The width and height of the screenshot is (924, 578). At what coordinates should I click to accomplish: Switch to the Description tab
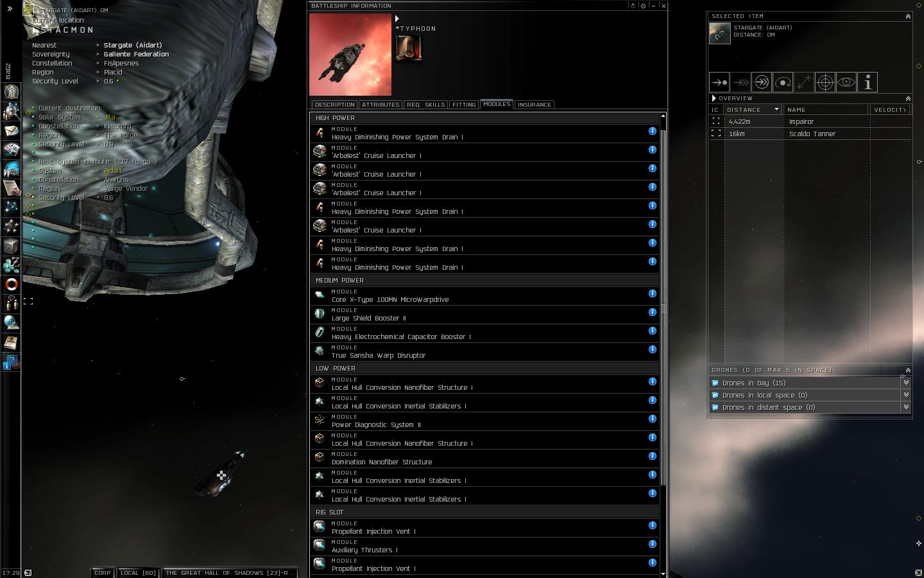334,105
